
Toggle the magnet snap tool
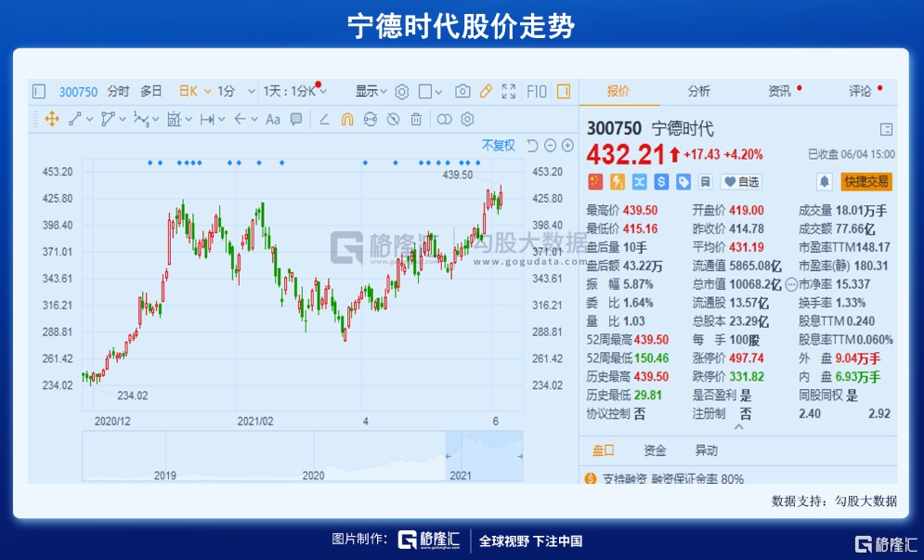[347, 120]
